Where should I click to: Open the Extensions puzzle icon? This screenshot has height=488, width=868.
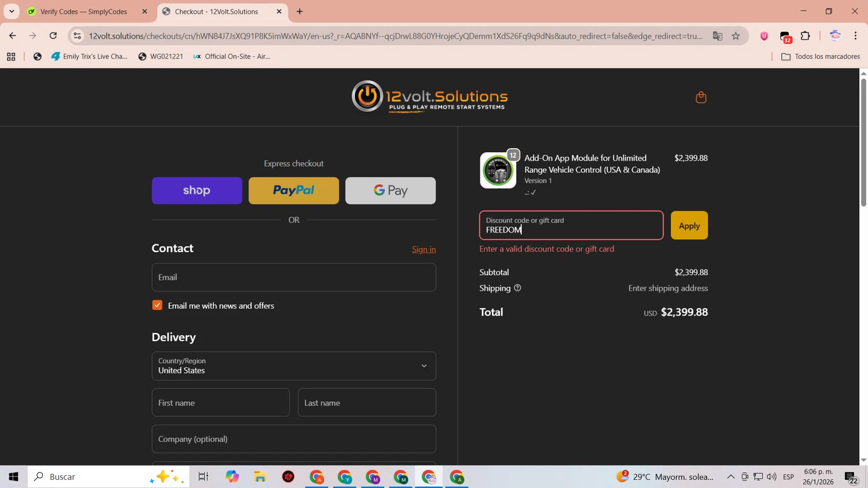[x=806, y=36]
